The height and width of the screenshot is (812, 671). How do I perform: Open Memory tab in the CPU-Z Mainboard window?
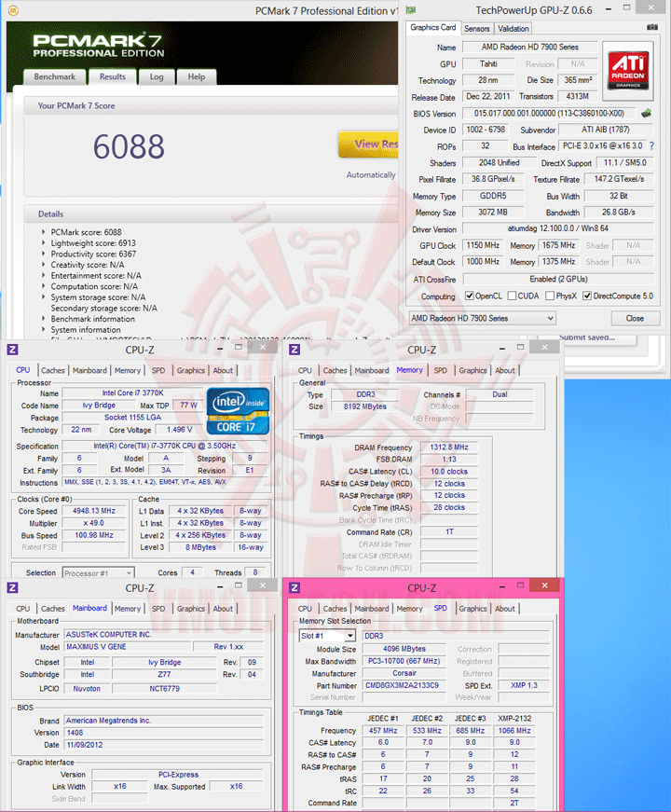[128, 609]
